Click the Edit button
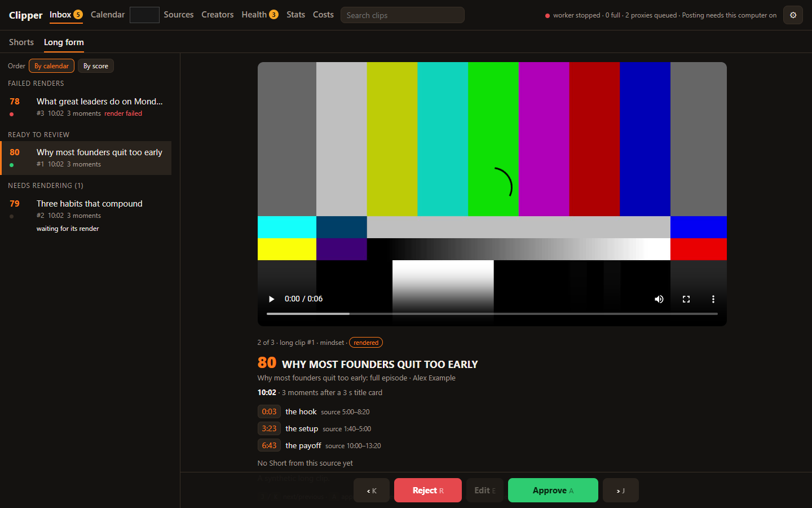Screen dimensions: 812x508 click(485, 491)
